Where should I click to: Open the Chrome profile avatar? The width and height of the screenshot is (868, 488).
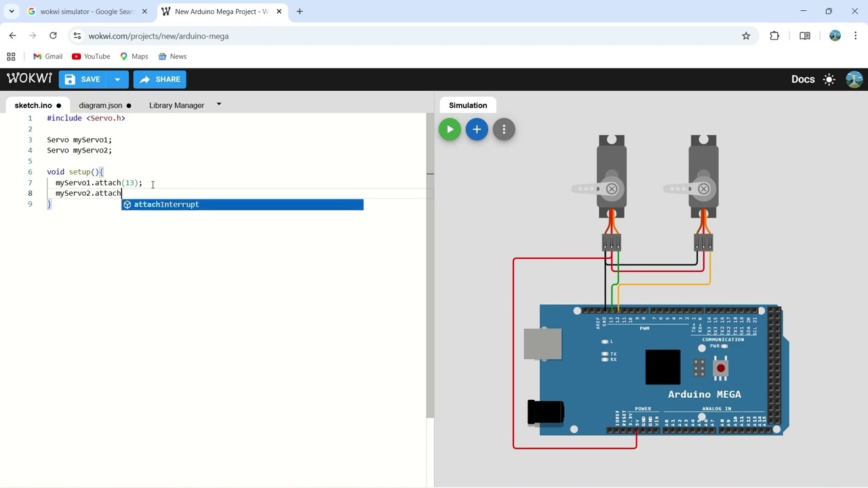pyautogui.click(x=835, y=36)
